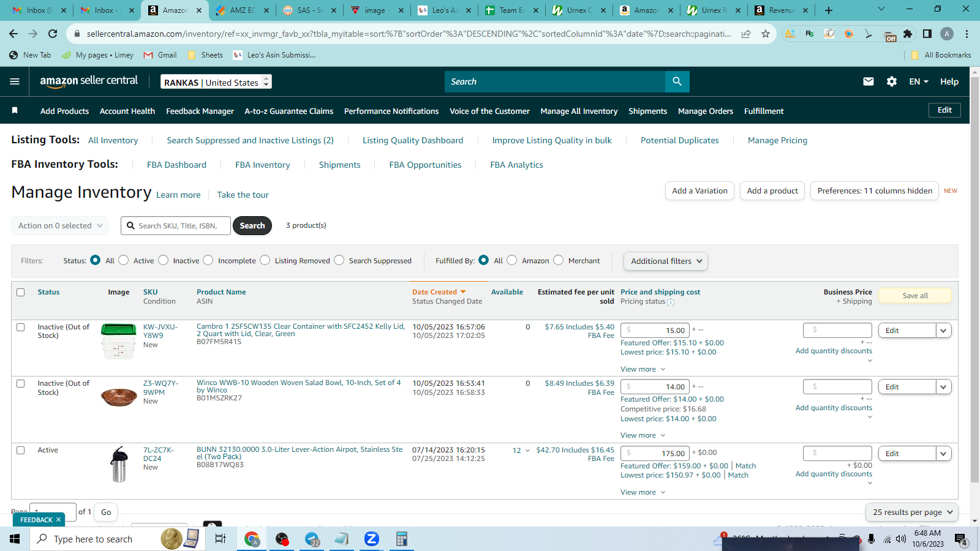Open Feedback Manager in the nav bar
980x551 pixels.
[200, 111]
